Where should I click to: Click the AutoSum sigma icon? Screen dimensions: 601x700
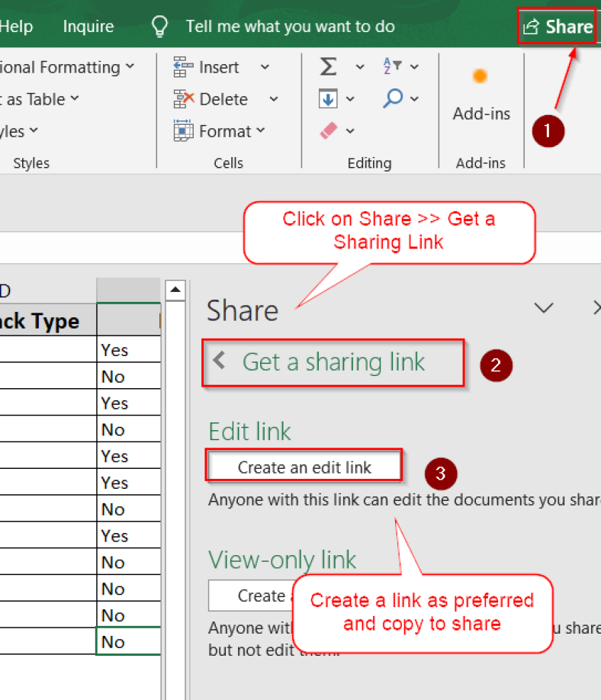(x=328, y=67)
